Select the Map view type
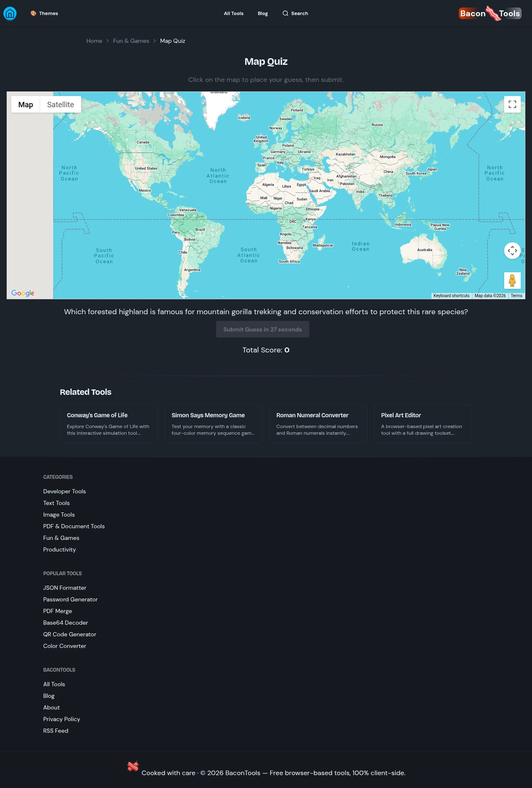Viewport: 532px width, 788px height. coord(25,105)
